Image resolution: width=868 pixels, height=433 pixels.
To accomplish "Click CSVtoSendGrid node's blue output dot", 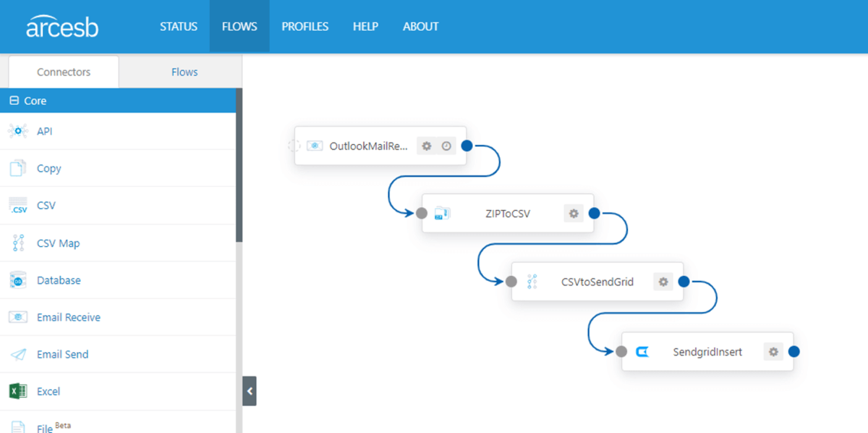I will (684, 281).
